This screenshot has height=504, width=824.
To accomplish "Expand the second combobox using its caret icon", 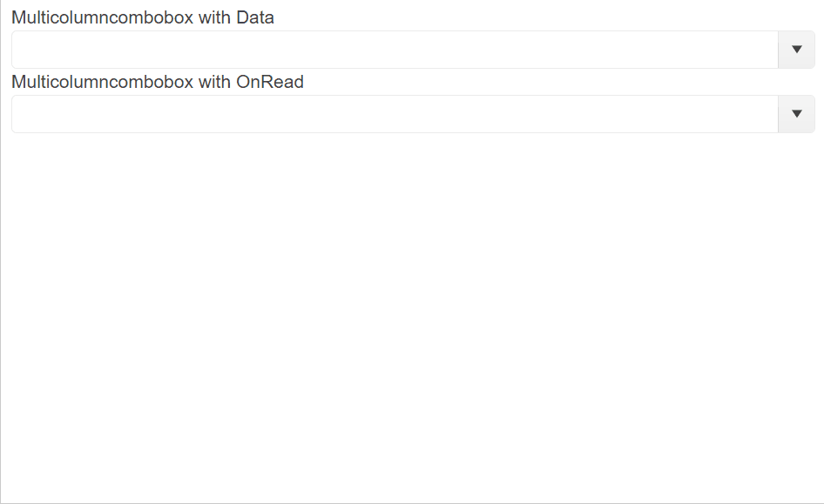I will point(796,114).
